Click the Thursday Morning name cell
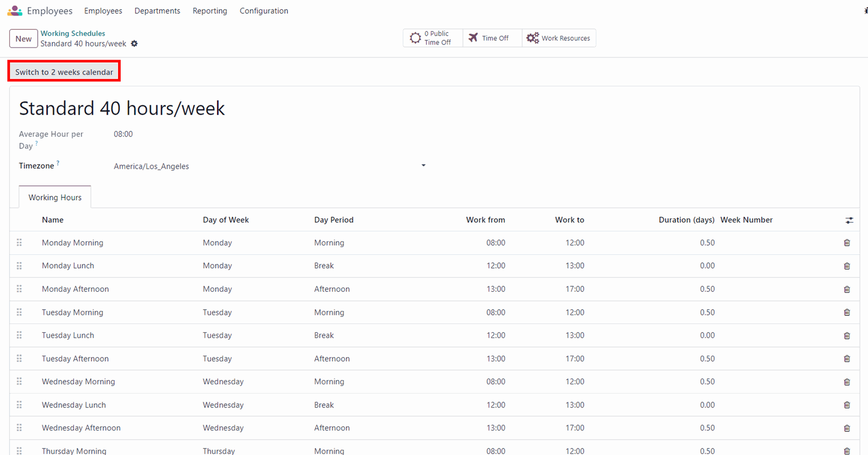This screenshot has height=455, width=868. tap(74, 450)
